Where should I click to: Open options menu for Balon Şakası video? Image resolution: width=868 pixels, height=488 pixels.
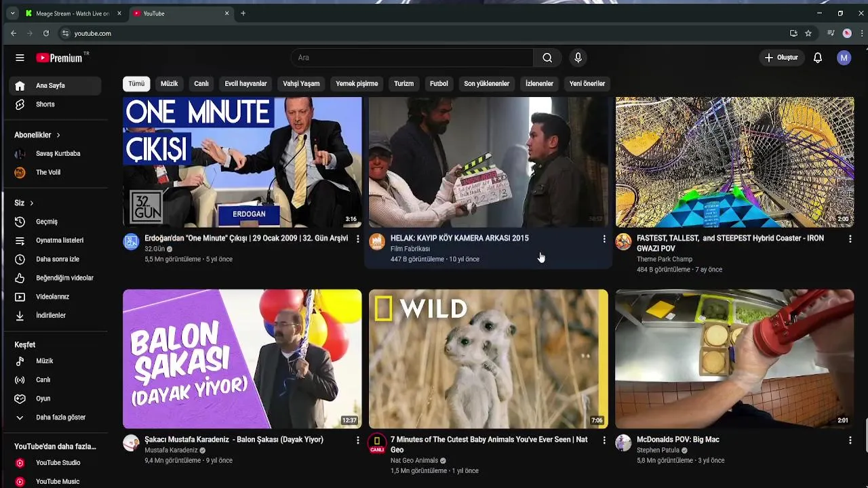pos(358,440)
